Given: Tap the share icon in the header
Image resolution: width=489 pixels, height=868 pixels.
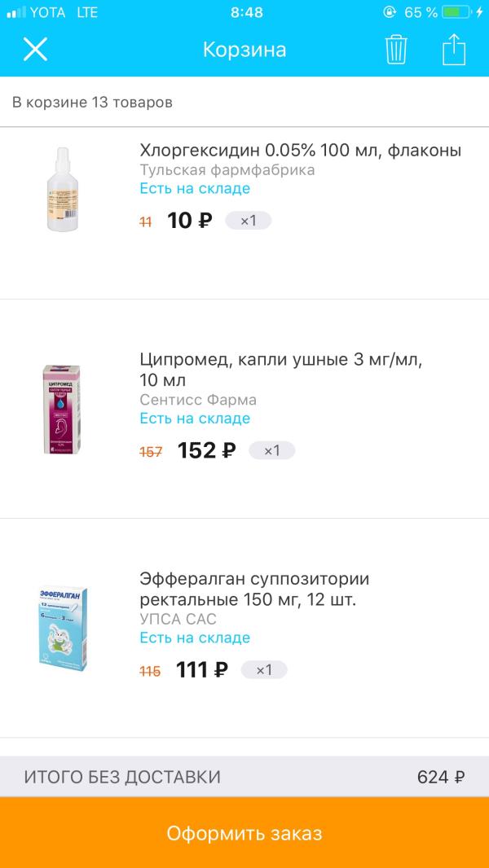Looking at the screenshot, I should pos(454,50).
